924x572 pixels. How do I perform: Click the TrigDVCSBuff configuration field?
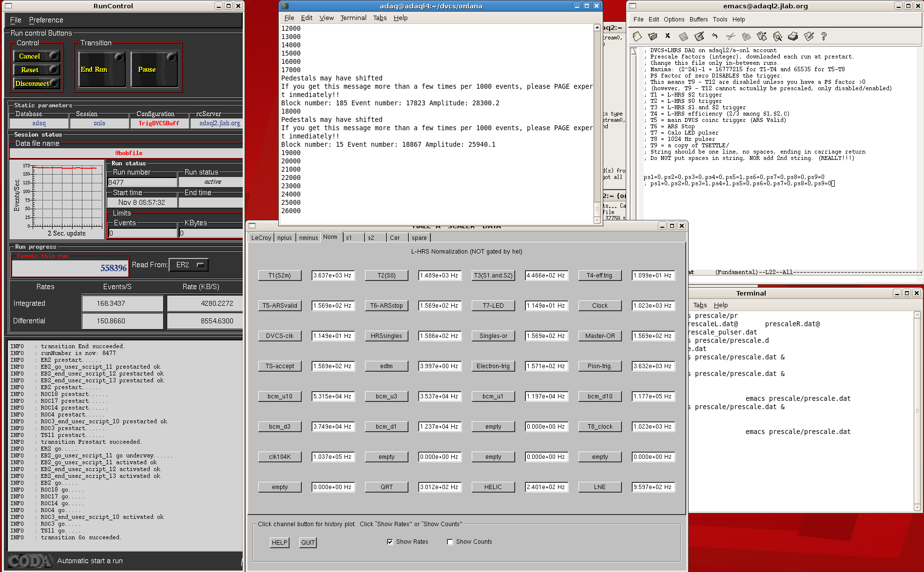tap(159, 123)
